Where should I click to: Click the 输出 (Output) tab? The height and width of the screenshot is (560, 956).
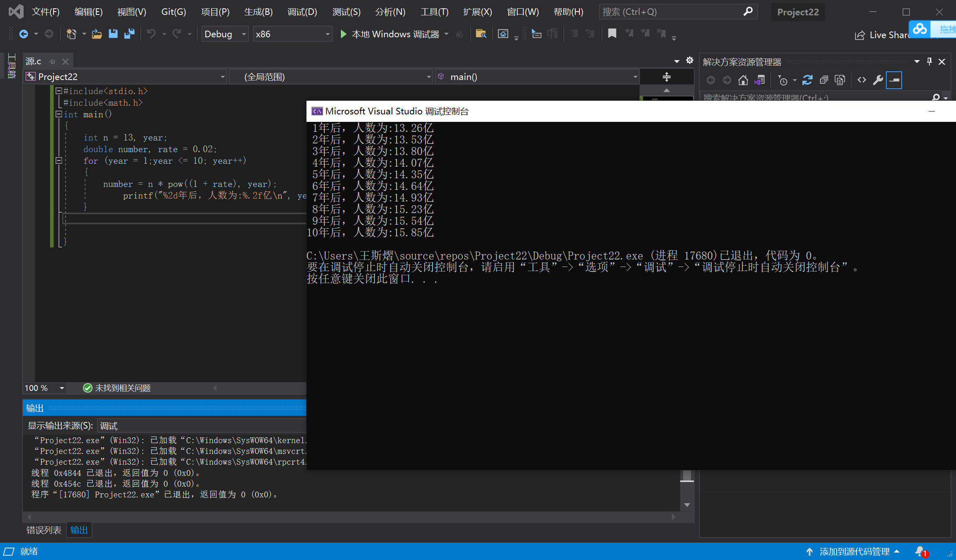pyautogui.click(x=79, y=530)
